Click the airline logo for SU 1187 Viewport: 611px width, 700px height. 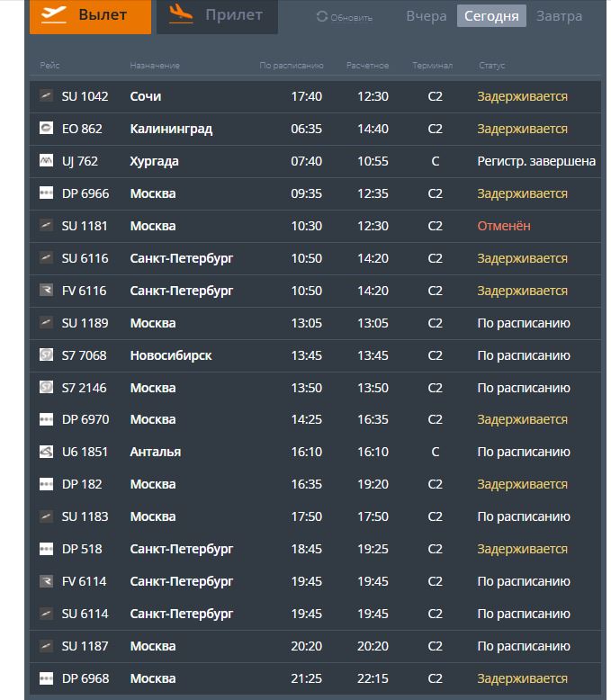tap(46, 645)
